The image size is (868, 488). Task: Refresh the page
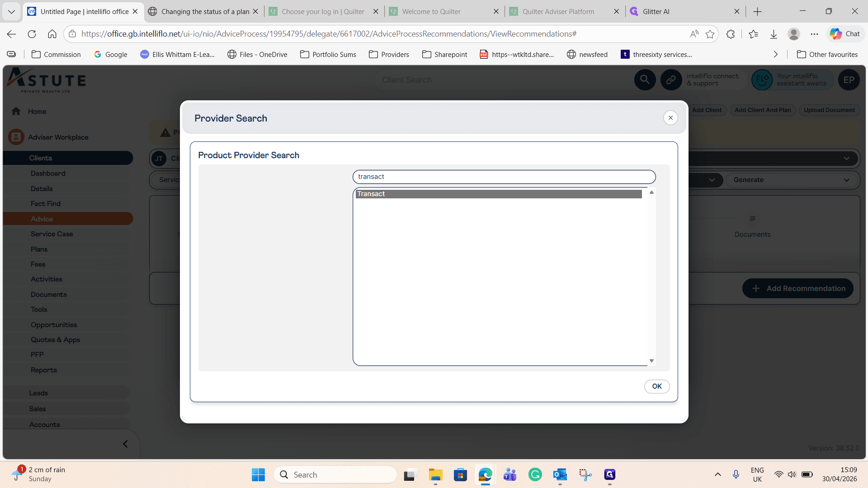(32, 34)
